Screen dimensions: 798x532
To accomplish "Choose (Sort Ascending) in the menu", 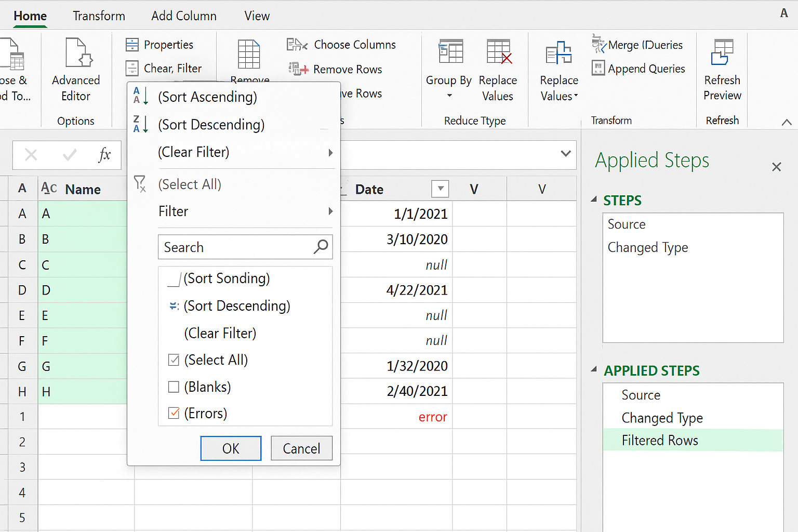I will (207, 97).
